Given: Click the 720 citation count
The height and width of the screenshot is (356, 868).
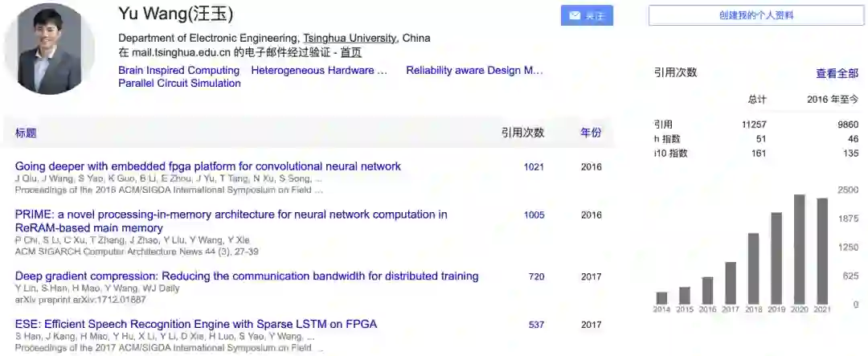Looking at the screenshot, I should tap(536, 276).
